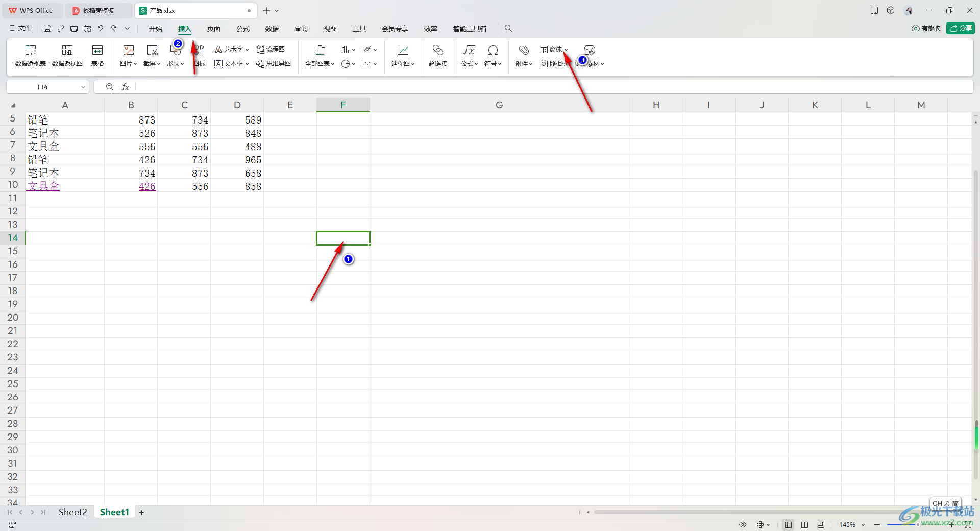The height and width of the screenshot is (531, 980).
Task: Open the Picture (图片) insert menu
Action: click(x=129, y=56)
